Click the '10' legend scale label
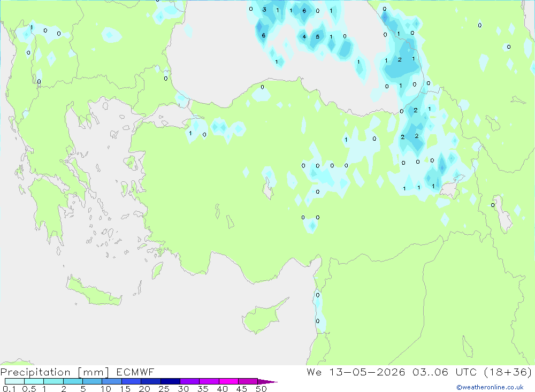The height and width of the screenshot is (392, 535). point(106,389)
